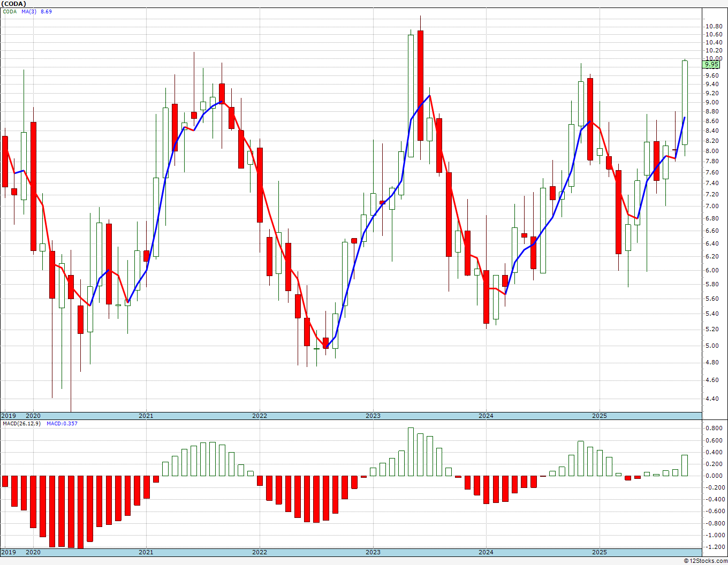Click the 5.60 price axis label
Image resolution: width=728 pixels, height=565 pixels.
(712, 299)
